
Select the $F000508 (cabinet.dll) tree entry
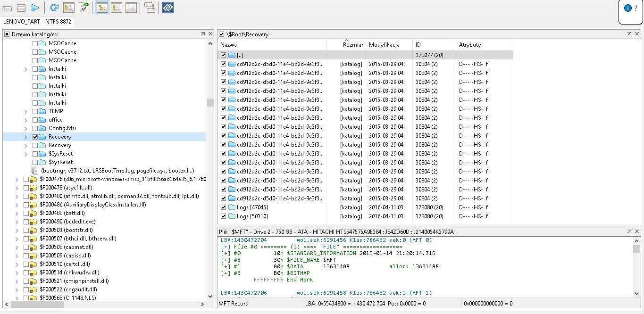[x=66, y=247]
